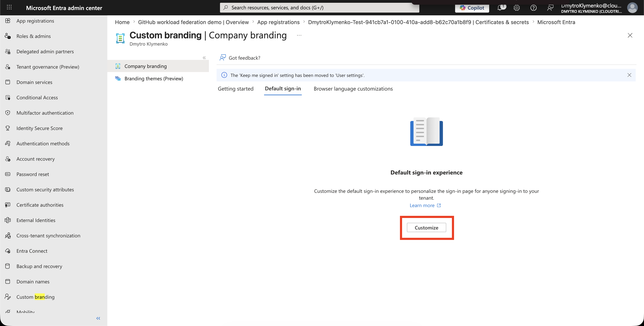644x326 pixels.
Task: Click the External Identities icon
Action: point(8,220)
